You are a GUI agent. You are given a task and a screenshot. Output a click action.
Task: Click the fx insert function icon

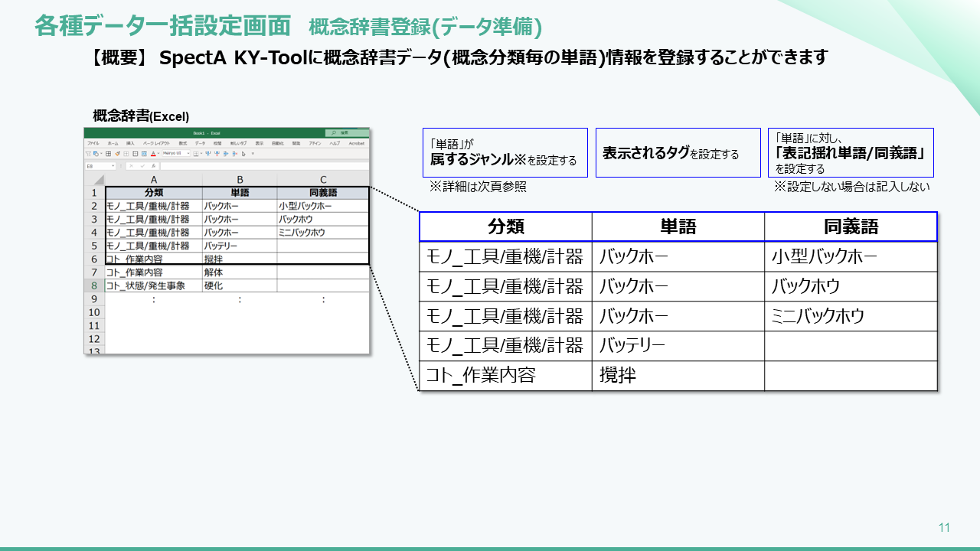pos(153,165)
